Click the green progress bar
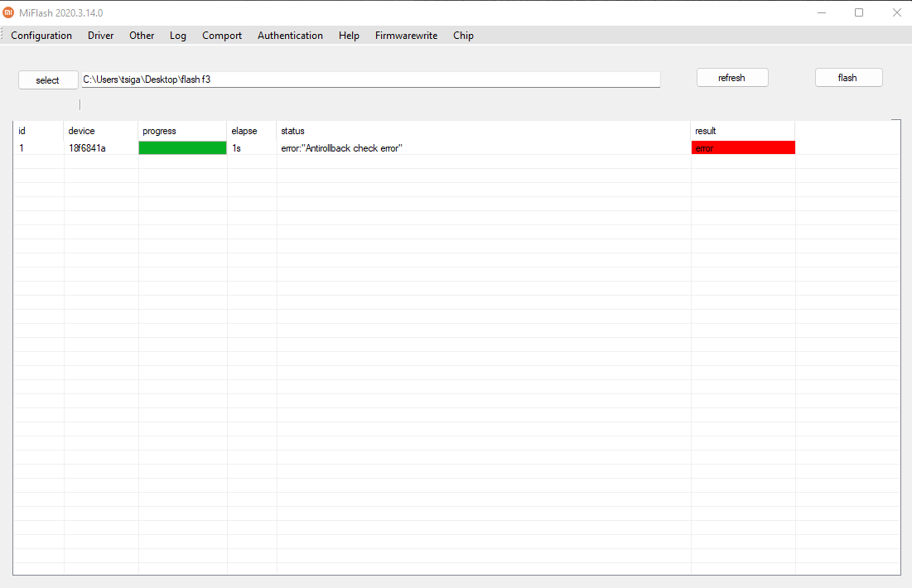The image size is (912, 588). click(182, 147)
